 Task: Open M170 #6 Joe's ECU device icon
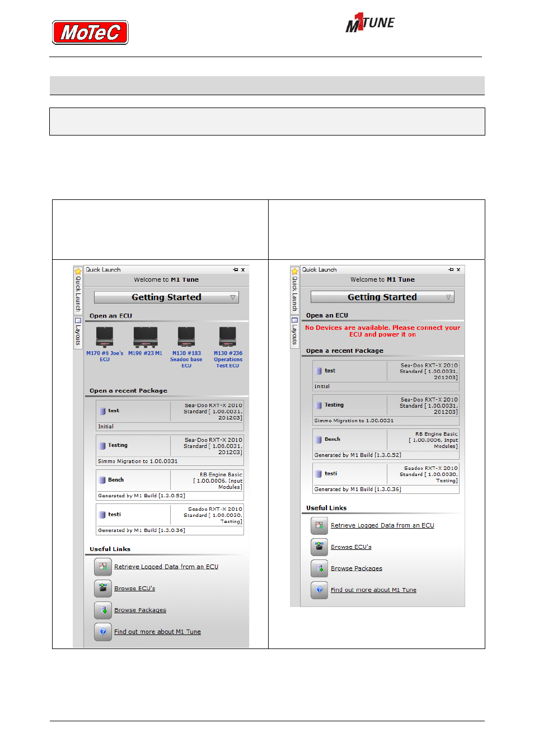105,337
